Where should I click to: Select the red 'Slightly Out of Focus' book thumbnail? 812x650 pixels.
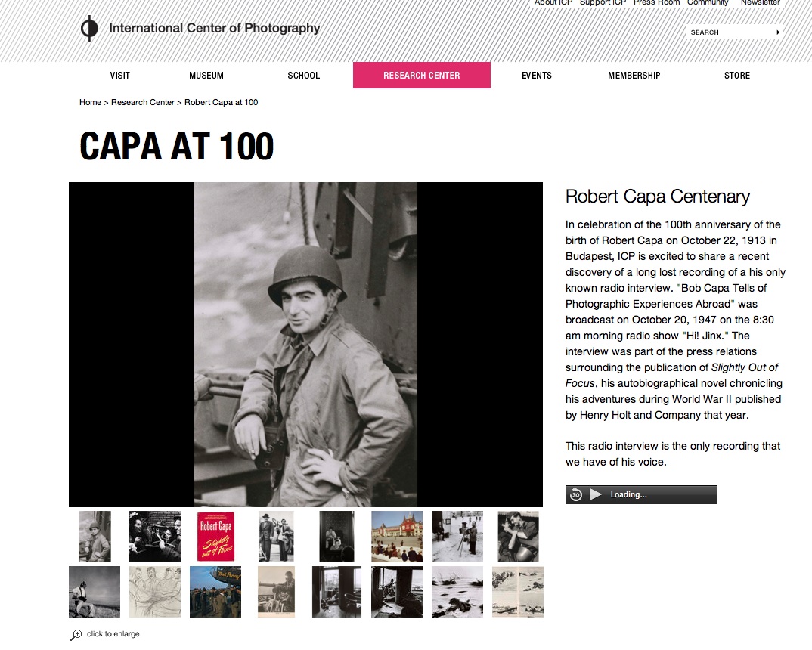pos(215,536)
